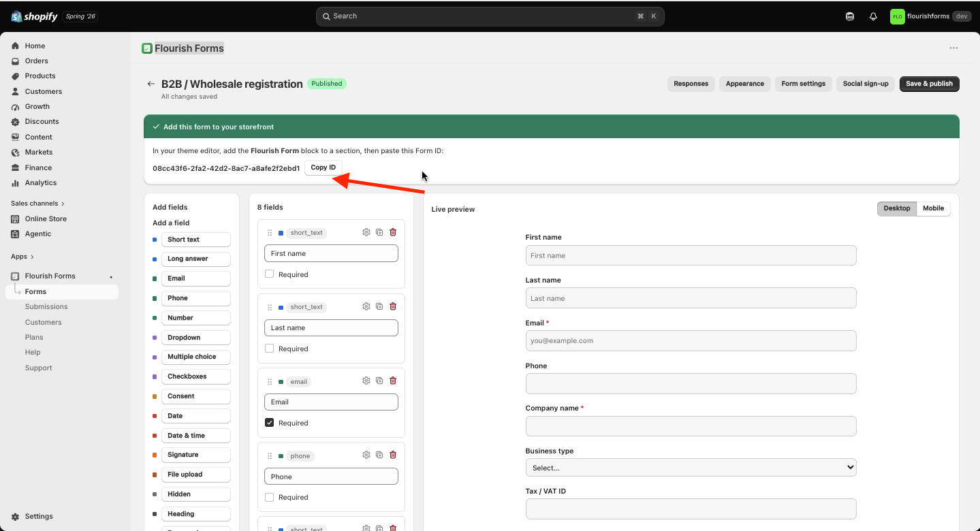Click the drag handle of Last name field
This screenshot has width=980, height=531.
coord(270,307)
